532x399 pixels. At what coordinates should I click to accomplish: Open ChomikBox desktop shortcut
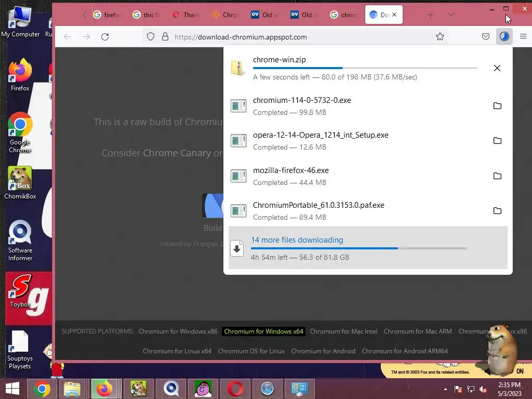pos(20,183)
